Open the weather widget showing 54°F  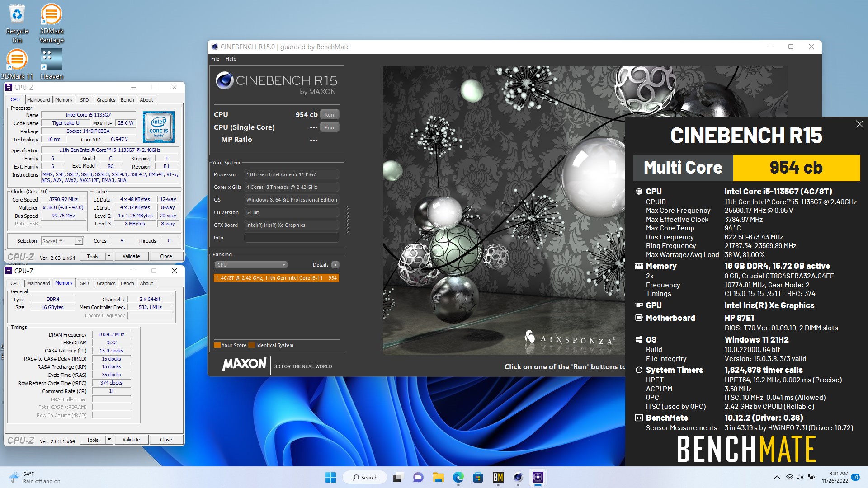[x=35, y=477]
